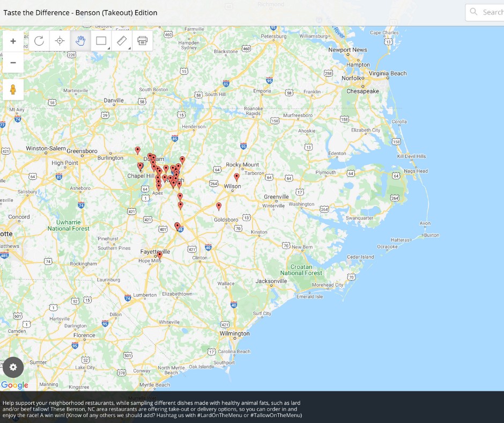
Task: Click the Greensboro city label
Action: [x=82, y=151]
